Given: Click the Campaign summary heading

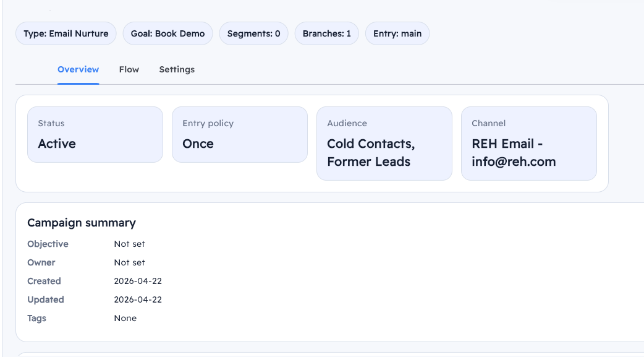Looking at the screenshot, I should pos(82,223).
